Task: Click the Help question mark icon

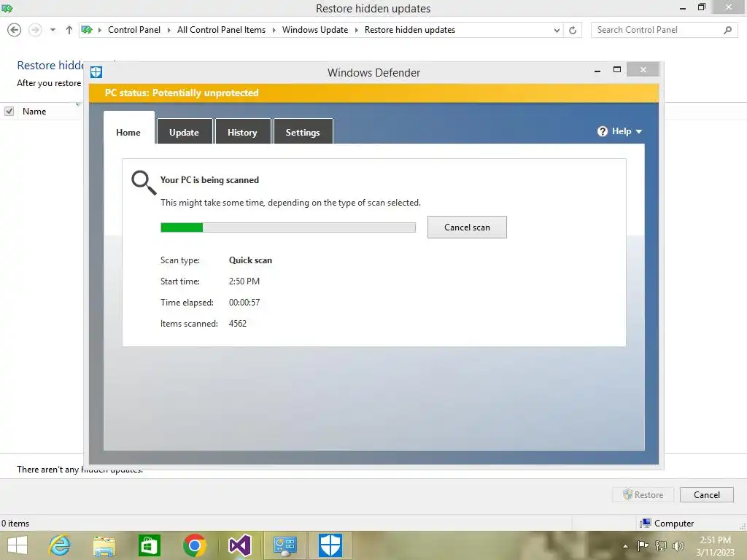Action: (602, 131)
